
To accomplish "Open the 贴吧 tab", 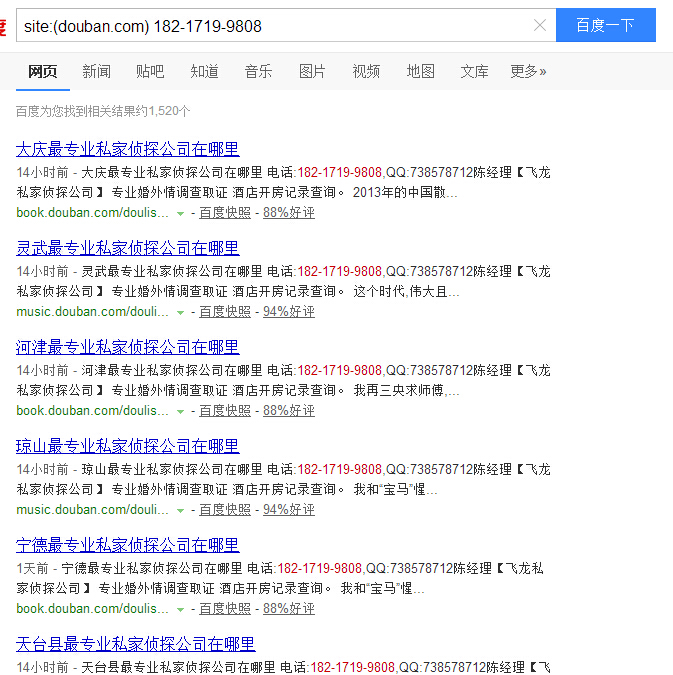I will 150,71.
